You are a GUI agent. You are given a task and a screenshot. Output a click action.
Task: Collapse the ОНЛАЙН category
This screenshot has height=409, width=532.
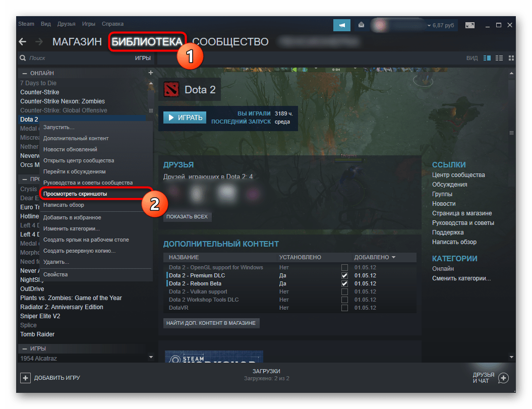25,74
